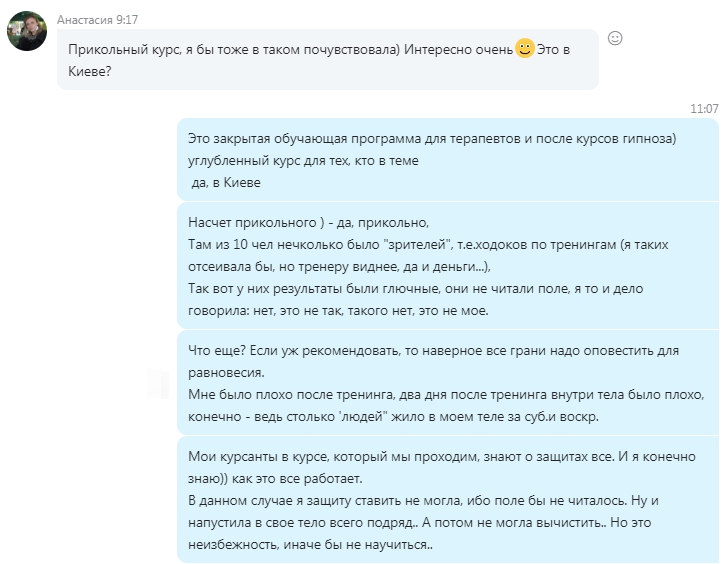This screenshot has height=564, width=728.
Task: Open the reaction smiley next to first message
Action: click(x=615, y=38)
